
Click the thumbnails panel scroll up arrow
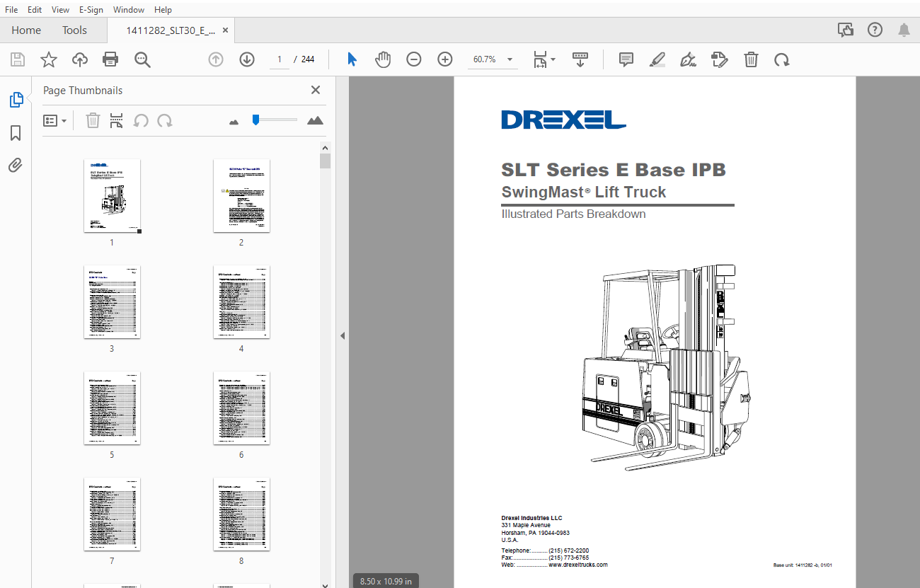325,148
